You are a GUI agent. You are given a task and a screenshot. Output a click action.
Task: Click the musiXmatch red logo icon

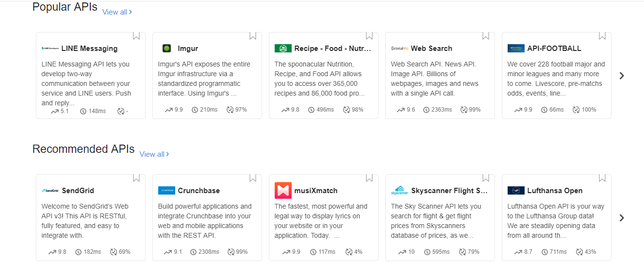point(283,191)
